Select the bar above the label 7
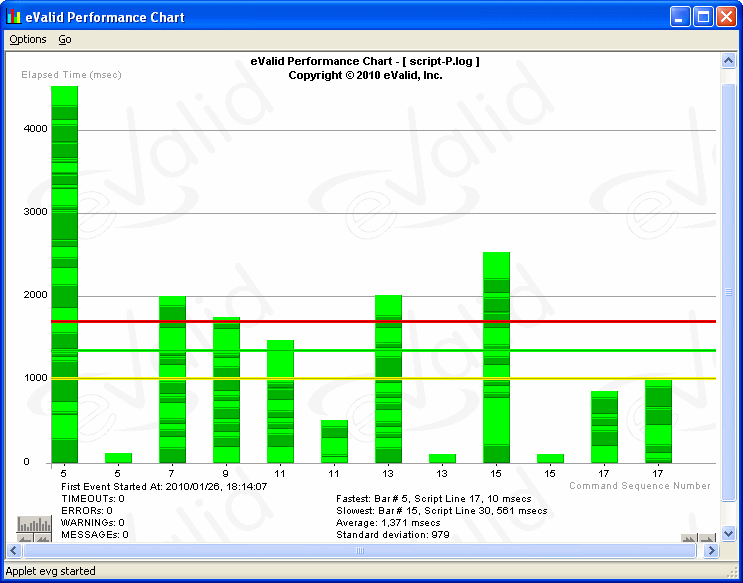 [172, 380]
